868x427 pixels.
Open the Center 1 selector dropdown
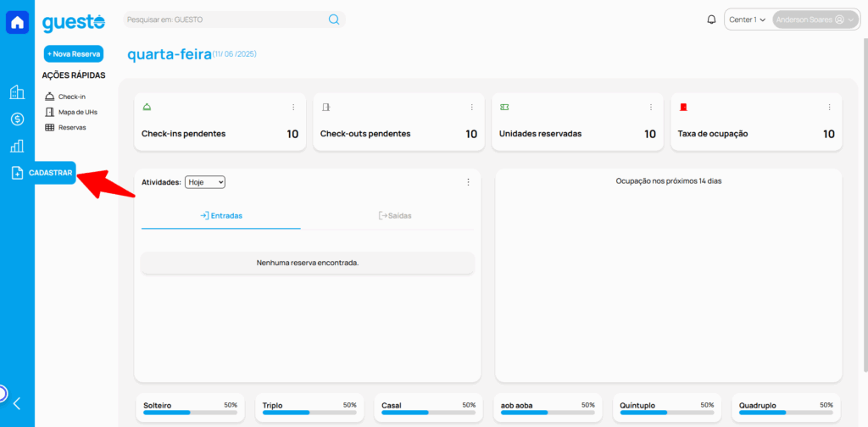point(748,19)
